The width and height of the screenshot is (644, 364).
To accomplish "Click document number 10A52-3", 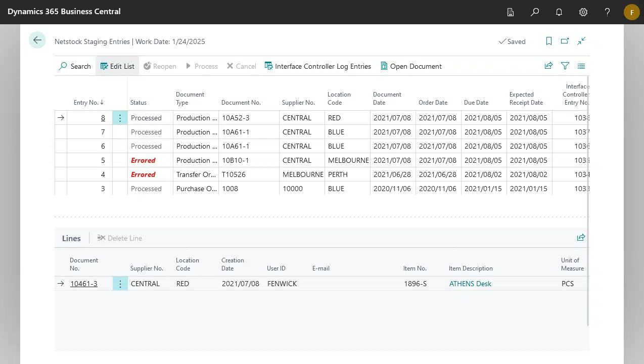I will point(236,118).
